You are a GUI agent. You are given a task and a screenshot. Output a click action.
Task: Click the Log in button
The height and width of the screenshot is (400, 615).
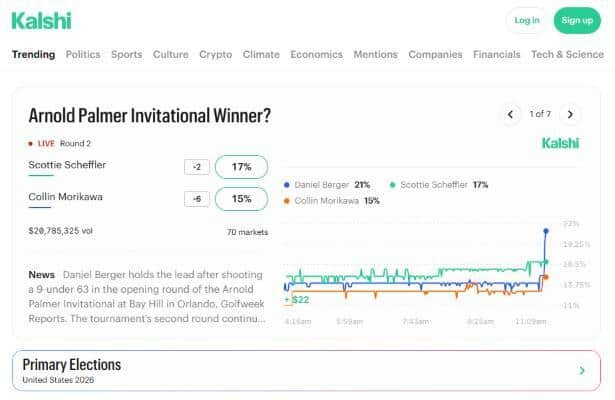(x=526, y=20)
